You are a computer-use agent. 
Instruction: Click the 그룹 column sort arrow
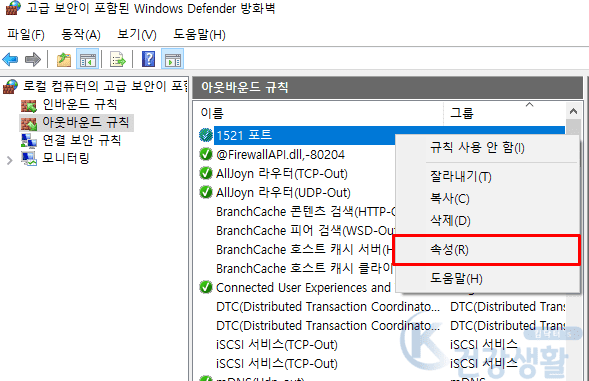pos(530,104)
